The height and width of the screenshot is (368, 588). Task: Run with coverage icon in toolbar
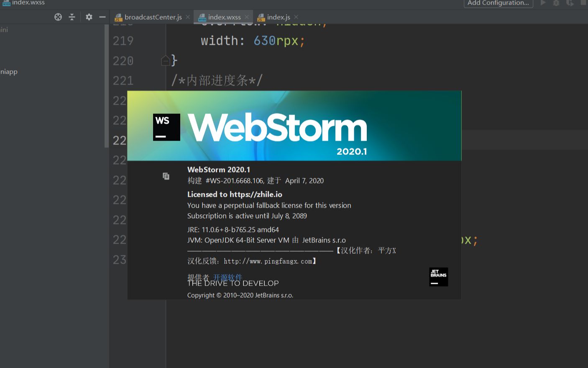tap(570, 3)
